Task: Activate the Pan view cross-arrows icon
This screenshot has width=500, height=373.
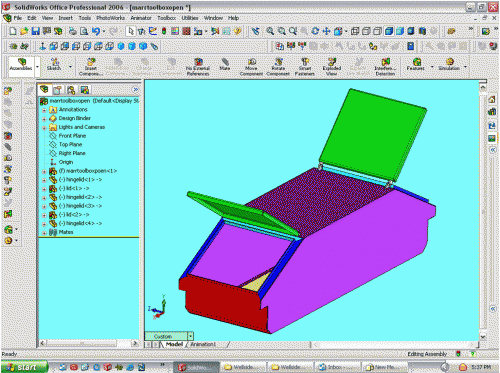Action: point(326,31)
